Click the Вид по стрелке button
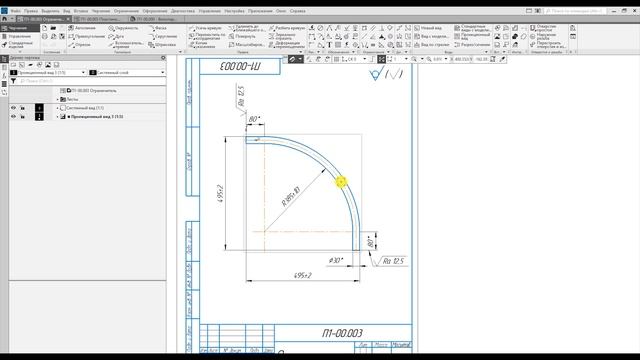Screen dimensions: 640x360 coord(431,45)
